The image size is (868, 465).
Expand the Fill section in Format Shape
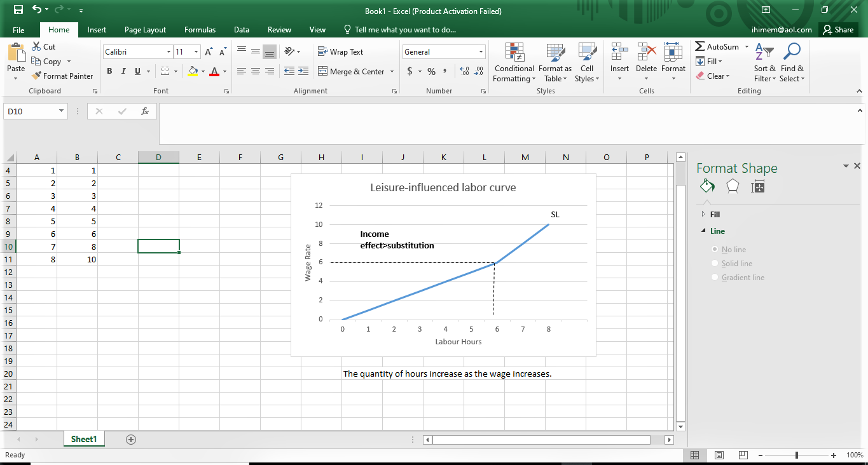click(x=715, y=215)
